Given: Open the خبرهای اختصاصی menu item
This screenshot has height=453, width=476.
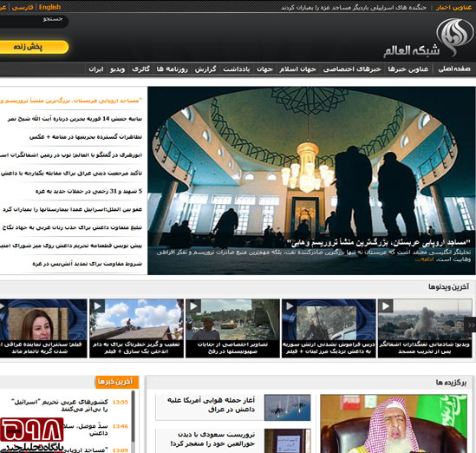Looking at the screenshot, I should point(352,69).
